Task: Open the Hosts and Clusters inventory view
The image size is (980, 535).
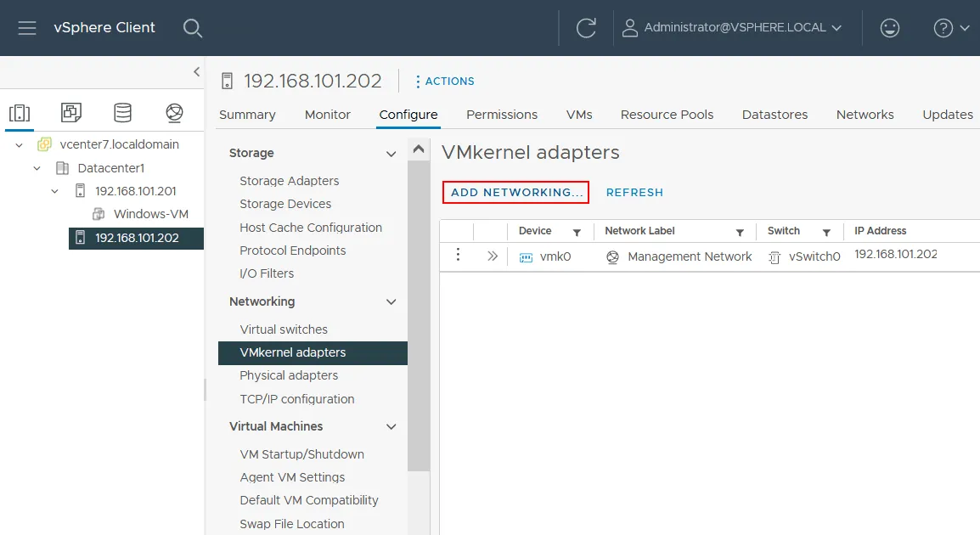Action: (x=20, y=110)
